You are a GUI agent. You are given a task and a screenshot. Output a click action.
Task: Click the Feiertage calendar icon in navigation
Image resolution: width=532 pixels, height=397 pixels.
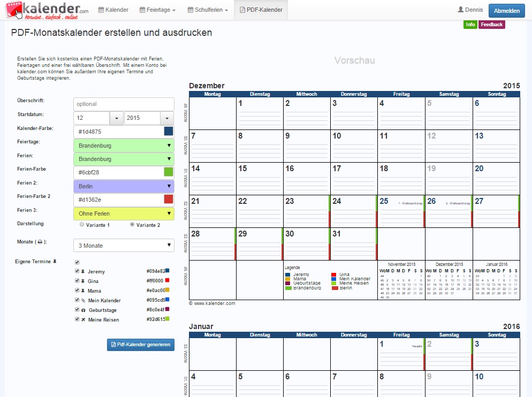(141, 10)
